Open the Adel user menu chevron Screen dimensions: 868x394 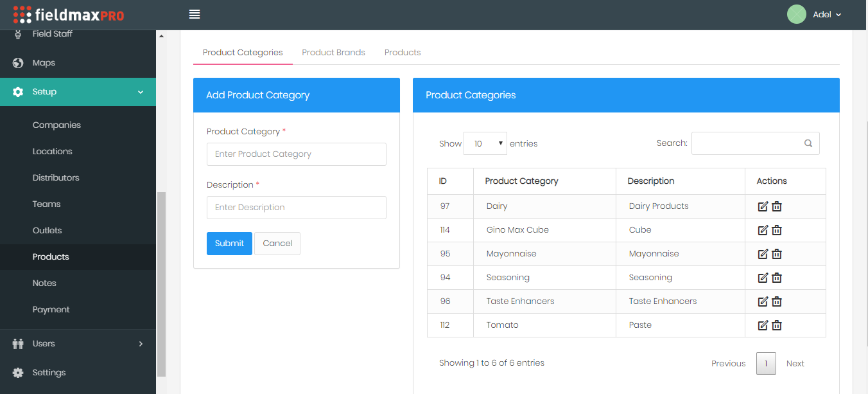[838, 15]
